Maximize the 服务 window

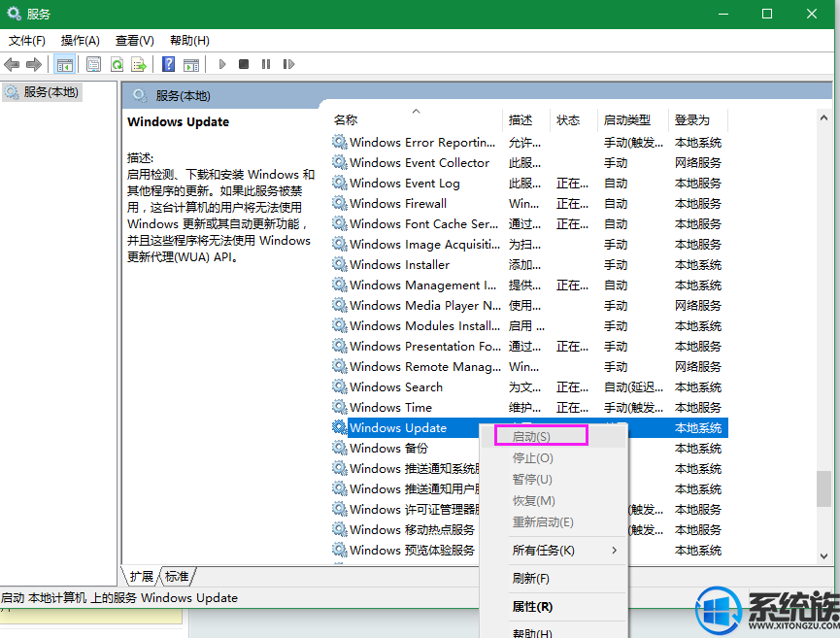point(767,14)
